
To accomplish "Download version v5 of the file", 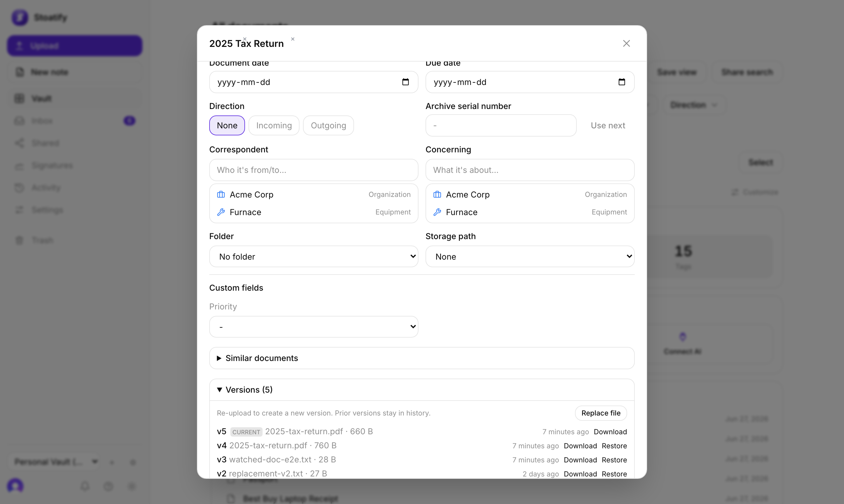I will tap(610, 432).
